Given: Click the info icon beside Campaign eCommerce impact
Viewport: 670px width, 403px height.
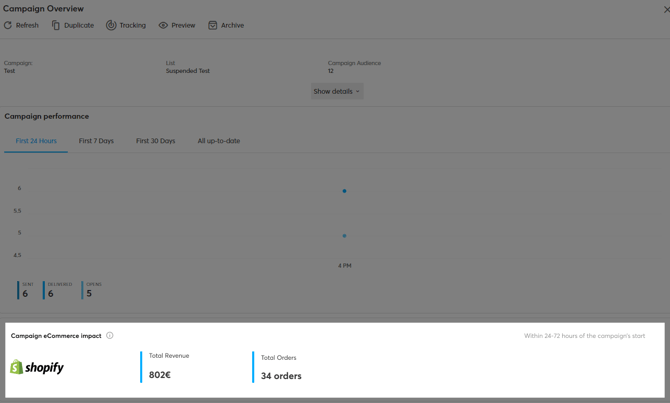Looking at the screenshot, I should [x=110, y=336].
